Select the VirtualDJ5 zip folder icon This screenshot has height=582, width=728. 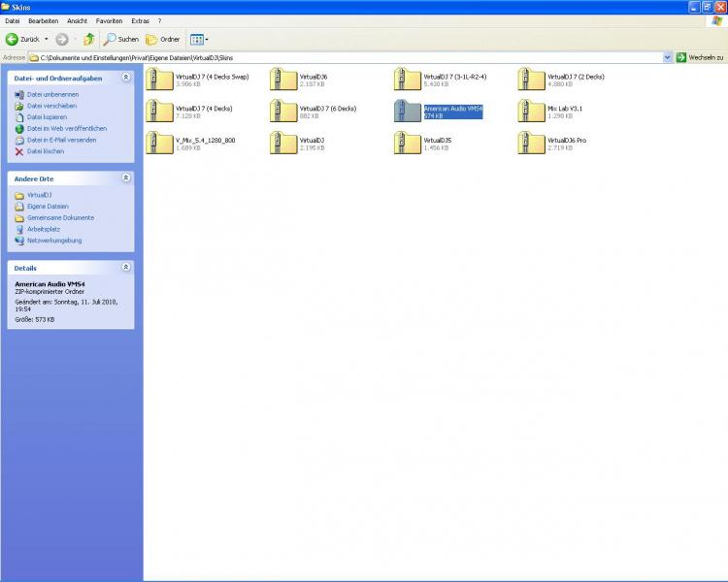407,143
